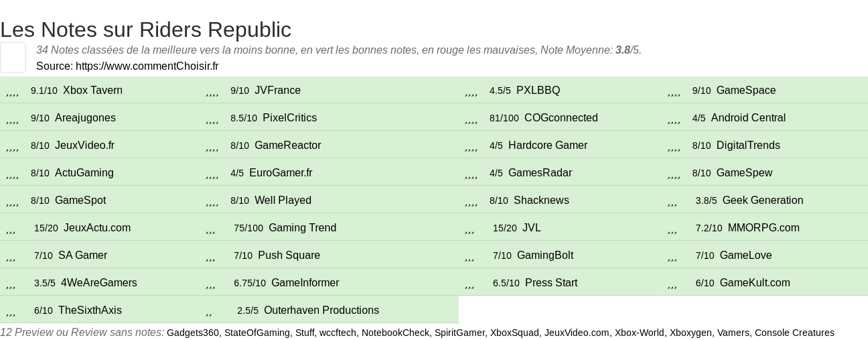Click the 2.5/5 score for Outerhaven Productions
The width and height of the screenshot is (868, 340).
(248, 310)
